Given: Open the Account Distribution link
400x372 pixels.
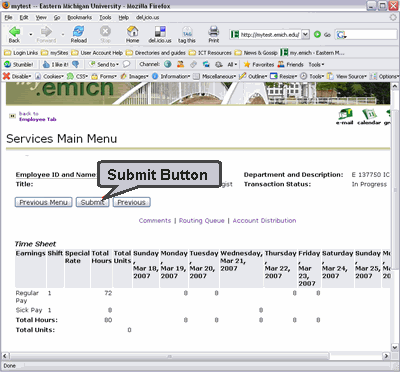Looking at the screenshot, I should click(x=264, y=221).
